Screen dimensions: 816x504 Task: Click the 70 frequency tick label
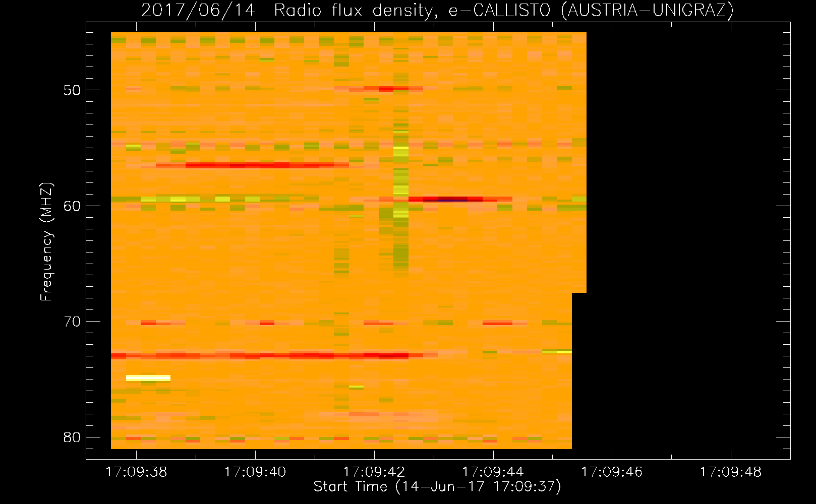pos(72,322)
